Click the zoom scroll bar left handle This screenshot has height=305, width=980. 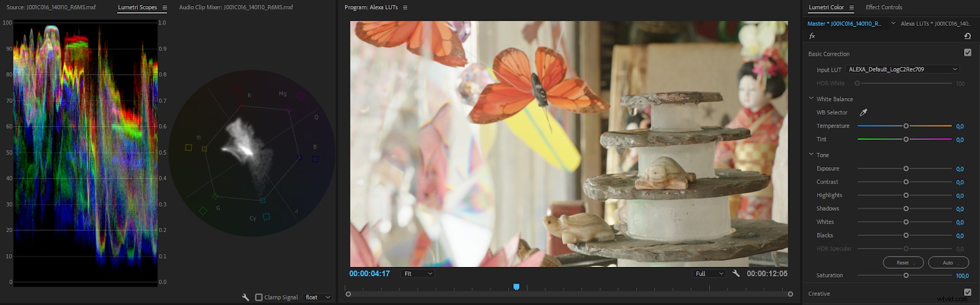click(349, 294)
